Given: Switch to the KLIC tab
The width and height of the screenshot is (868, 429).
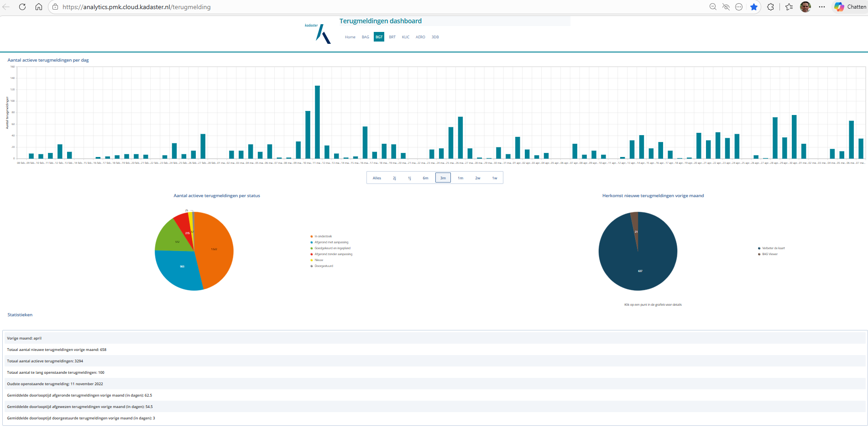Looking at the screenshot, I should point(406,37).
